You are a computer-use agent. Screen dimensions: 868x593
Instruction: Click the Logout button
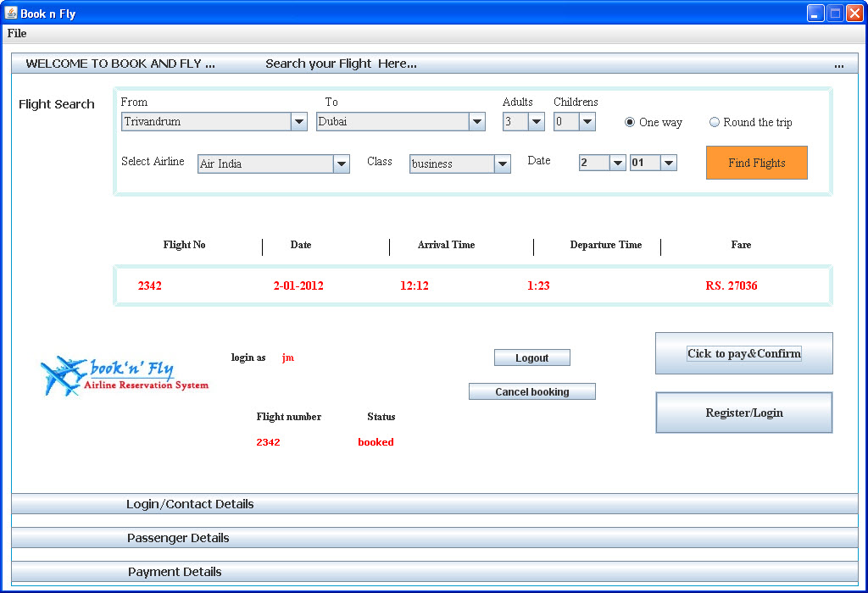532,357
